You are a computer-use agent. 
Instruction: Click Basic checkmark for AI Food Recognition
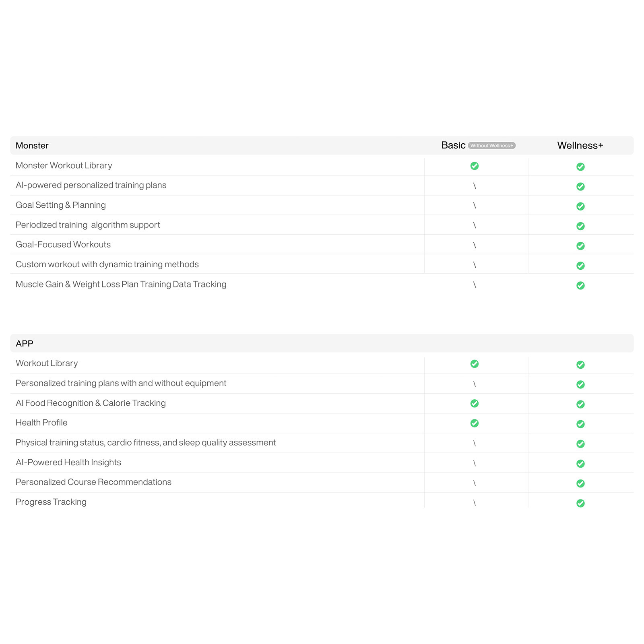click(x=475, y=403)
